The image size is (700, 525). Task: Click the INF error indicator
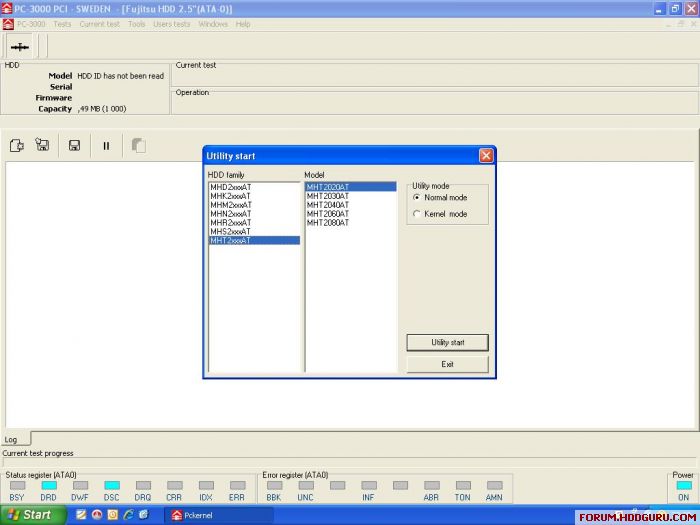(369, 485)
